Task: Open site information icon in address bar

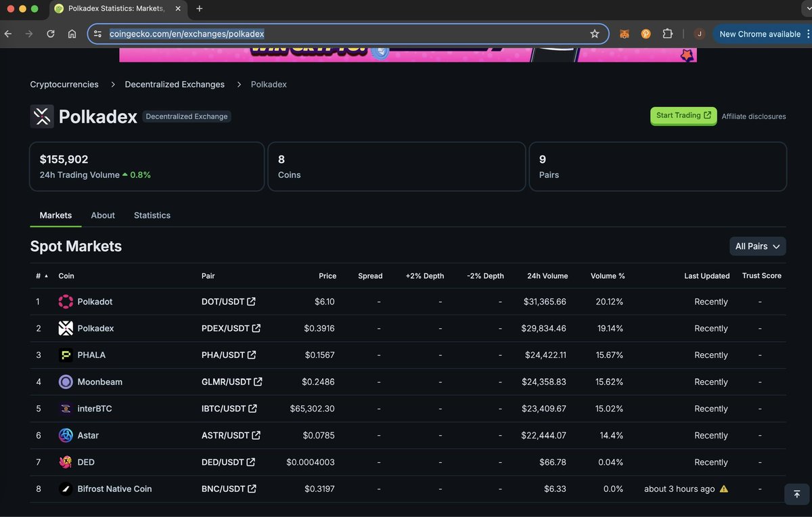Action: (x=97, y=34)
